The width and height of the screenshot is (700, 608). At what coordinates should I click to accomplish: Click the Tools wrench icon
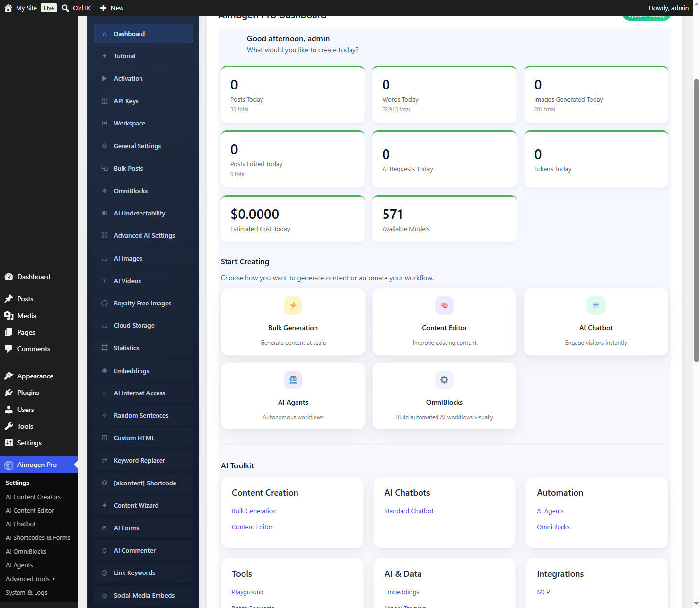click(x=9, y=426)
